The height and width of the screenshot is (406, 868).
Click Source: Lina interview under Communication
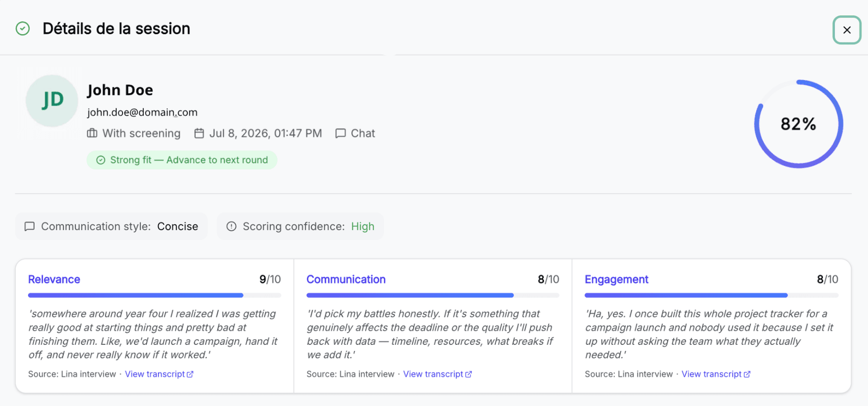pos(350,374)
